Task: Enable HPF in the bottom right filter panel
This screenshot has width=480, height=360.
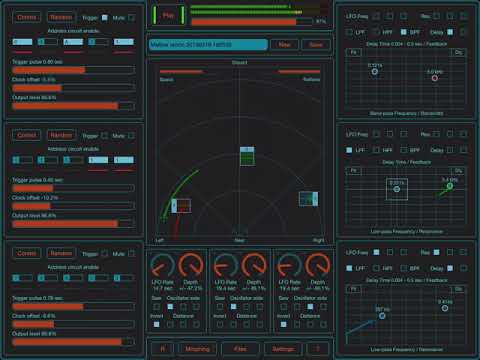Action: (376, 268)
